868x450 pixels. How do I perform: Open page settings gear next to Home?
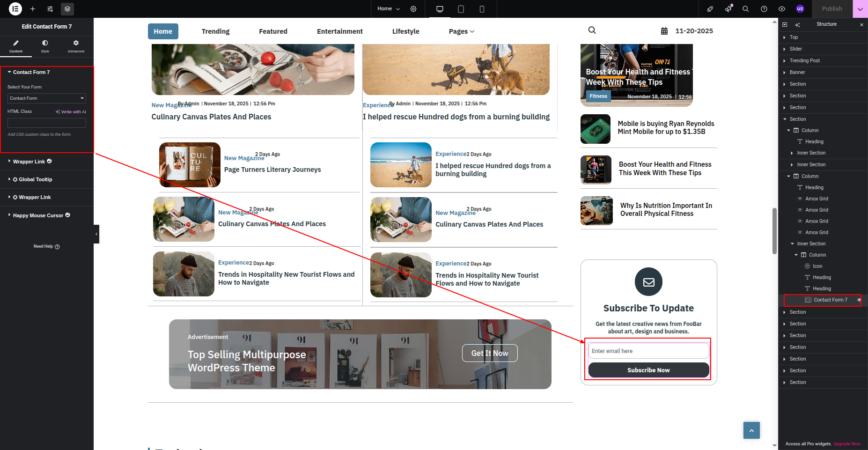click(413, 9)
